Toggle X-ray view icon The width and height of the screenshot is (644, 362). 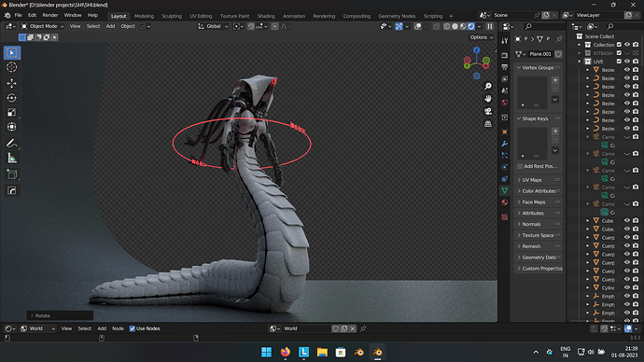[436, 26]
